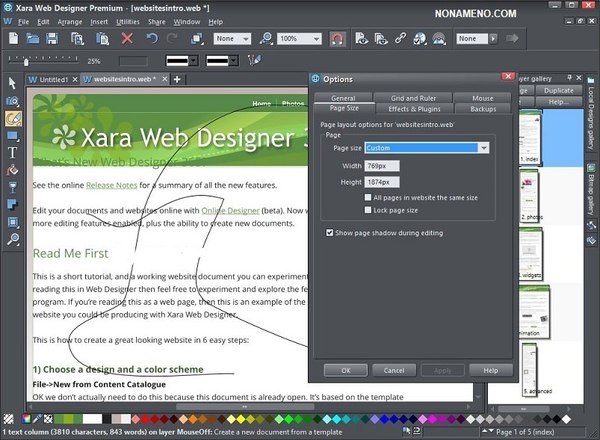
Task: Choose the Text tool
Action: 13,153
